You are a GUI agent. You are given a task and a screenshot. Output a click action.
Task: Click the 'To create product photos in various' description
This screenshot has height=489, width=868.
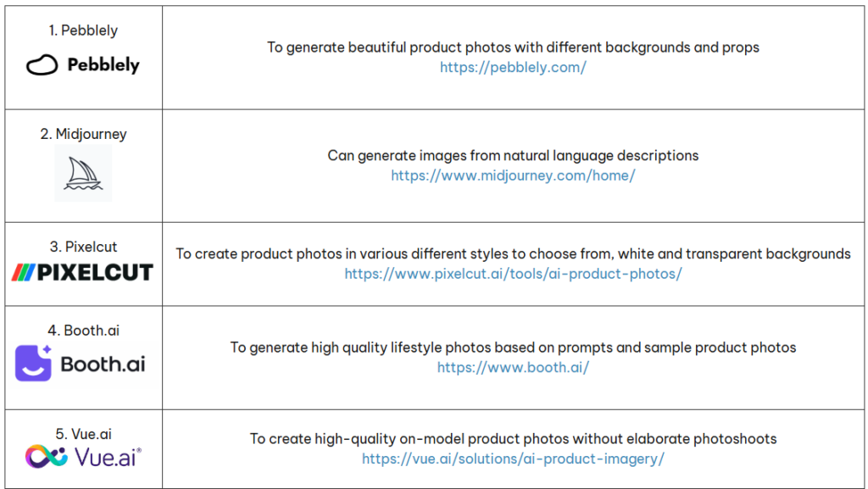pos(513,254)
